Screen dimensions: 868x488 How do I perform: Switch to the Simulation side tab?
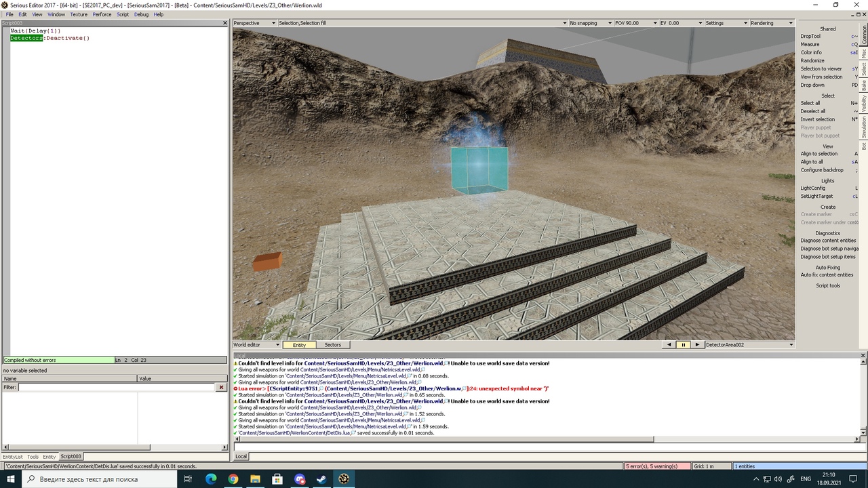coord(864,127)
